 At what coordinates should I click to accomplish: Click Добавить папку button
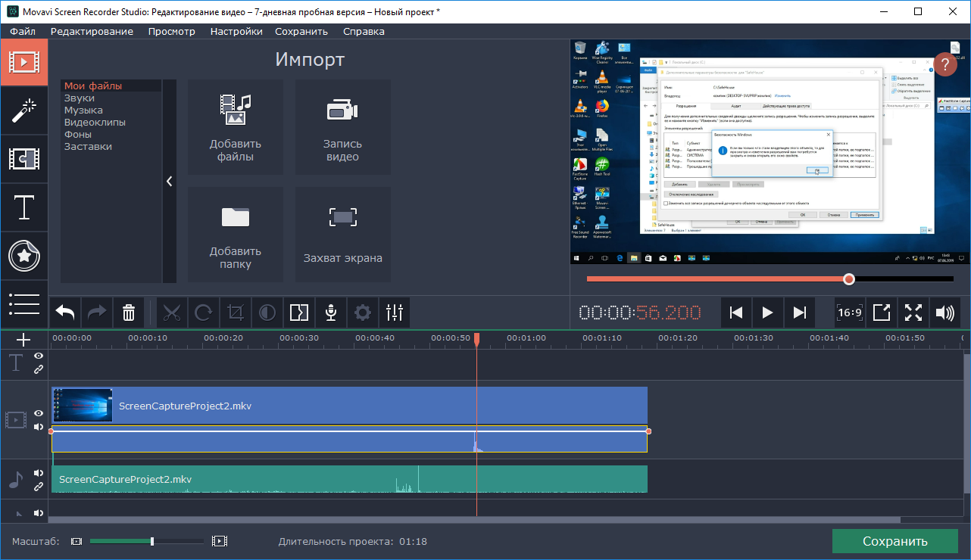point(236,235)
